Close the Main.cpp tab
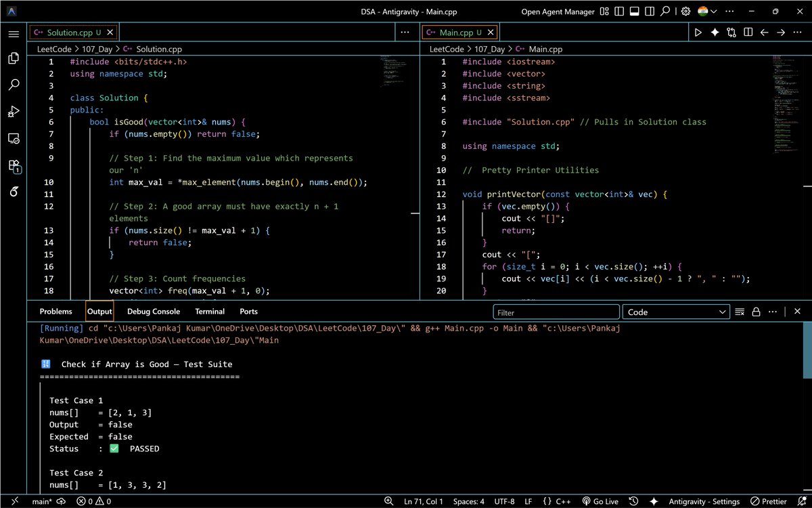 (490, 32)
